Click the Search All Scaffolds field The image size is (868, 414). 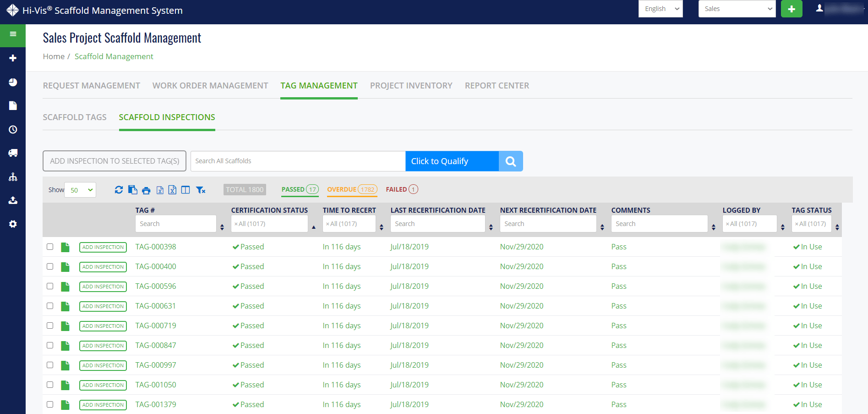coord(298,161)
